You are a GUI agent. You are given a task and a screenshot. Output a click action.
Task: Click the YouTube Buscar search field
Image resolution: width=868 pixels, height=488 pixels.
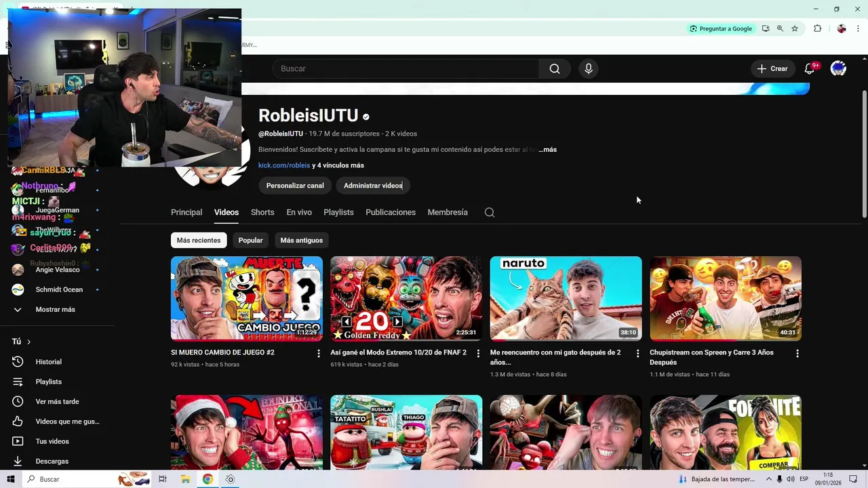click(406, 68)
